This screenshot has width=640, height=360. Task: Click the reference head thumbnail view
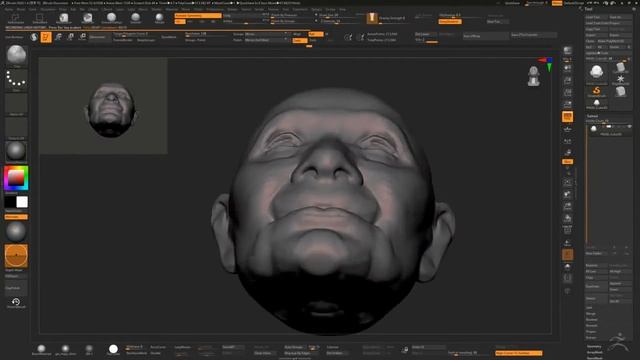[x=103, y=106]
